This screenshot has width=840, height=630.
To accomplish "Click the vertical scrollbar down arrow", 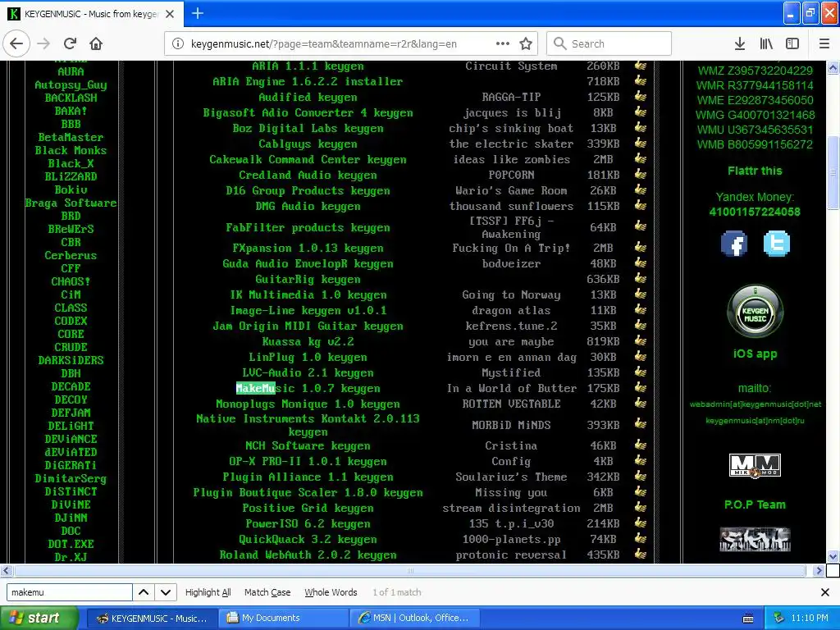I will pyautogui.click(x=833, y=556).
